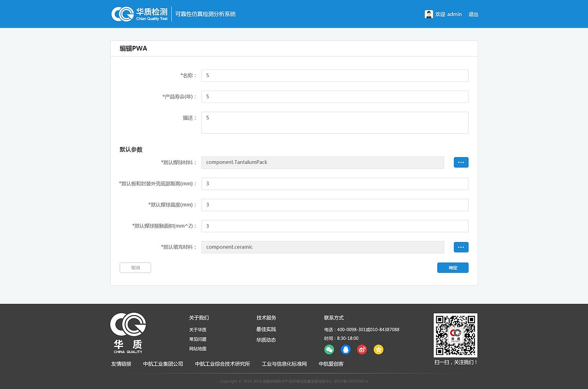Click the component.ceramic filler field

point(323,247)
